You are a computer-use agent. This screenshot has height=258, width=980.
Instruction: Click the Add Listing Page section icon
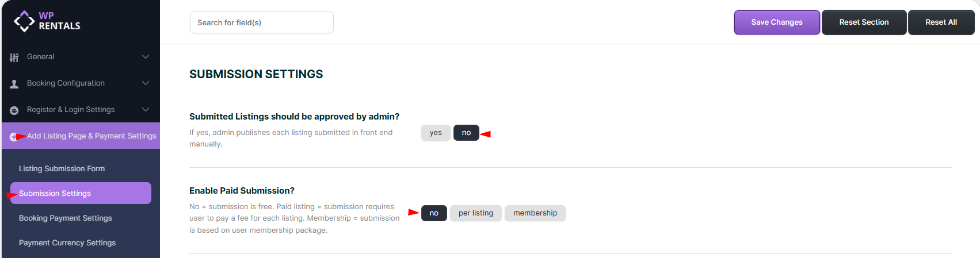[13, 137]
